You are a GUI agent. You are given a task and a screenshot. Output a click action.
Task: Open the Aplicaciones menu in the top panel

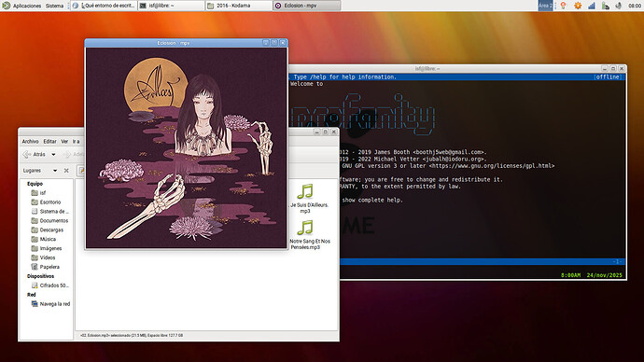27,6
